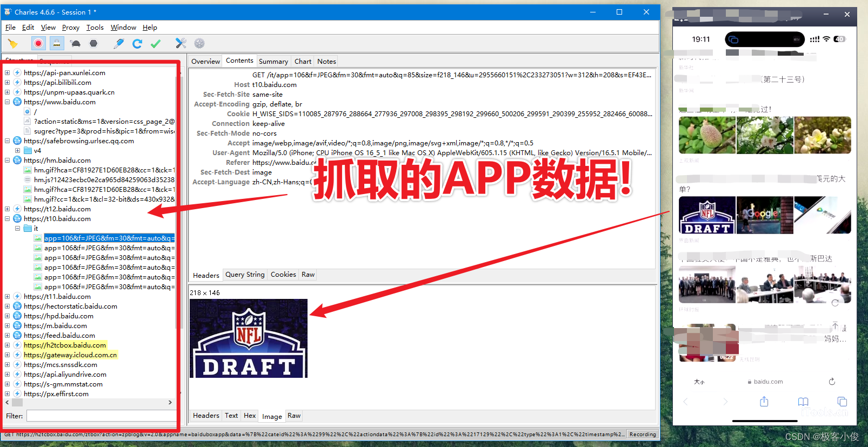The width and height of the screenshot is (868, 447).
Task: Collapse the www.baidu.com host node
Action: point(7,102)
